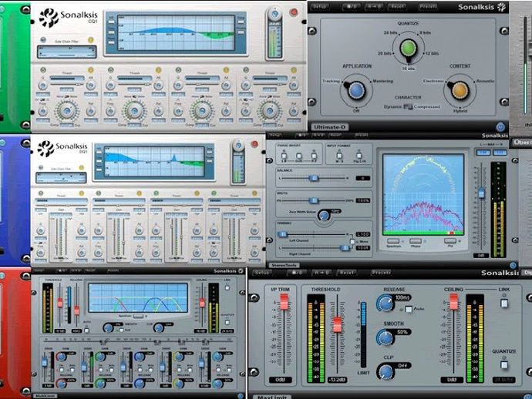
Task: Click the Ultimate-D name label
Action: pos(329,127)
